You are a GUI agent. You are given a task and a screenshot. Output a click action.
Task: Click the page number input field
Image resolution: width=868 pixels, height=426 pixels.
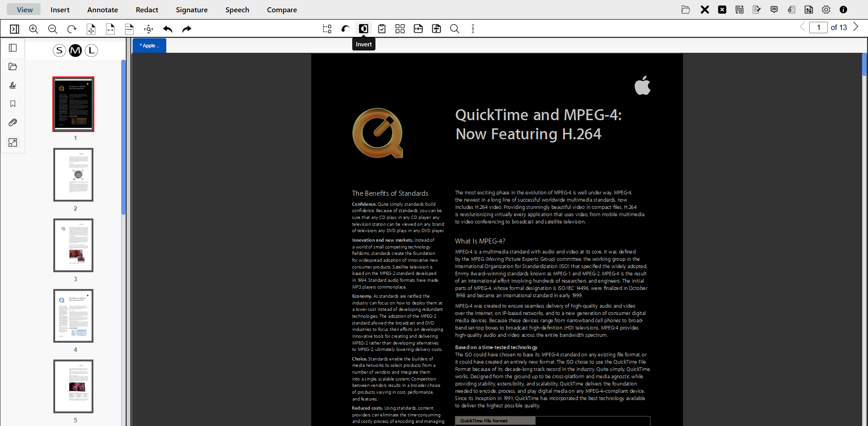pyautogui.click(x=818, y=27)
